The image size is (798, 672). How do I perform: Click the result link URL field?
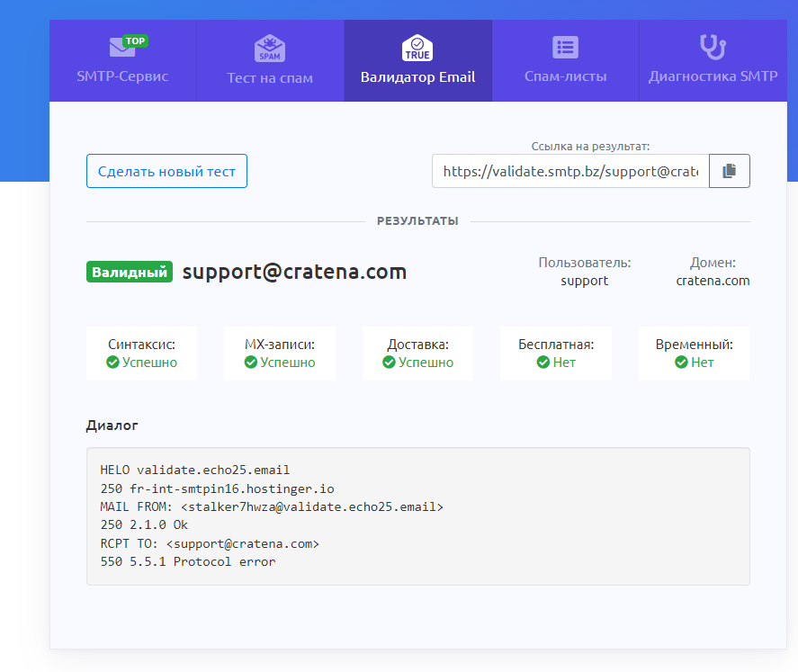point(570,171)
